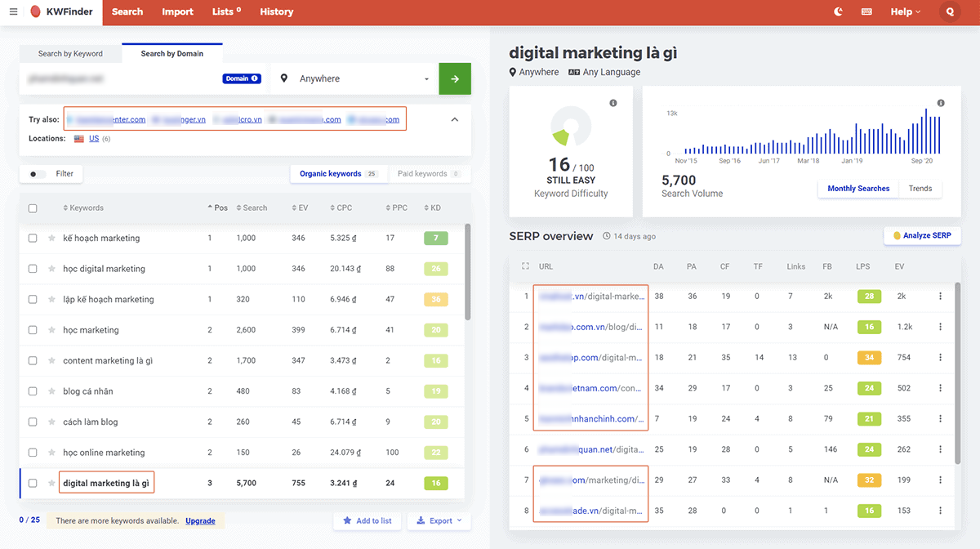Viewport: 980px width, 549px height.
Task: Open three-dot menu for first SERP result
Action: [x=940, y=297]
